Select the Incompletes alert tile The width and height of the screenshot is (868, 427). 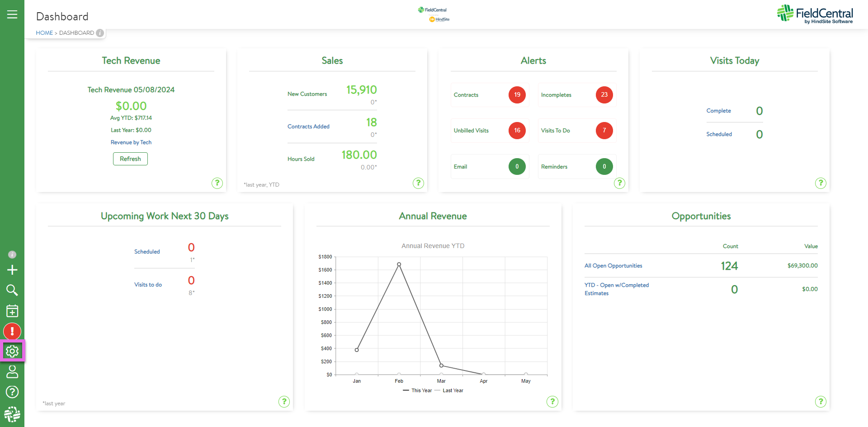(577, 95)
